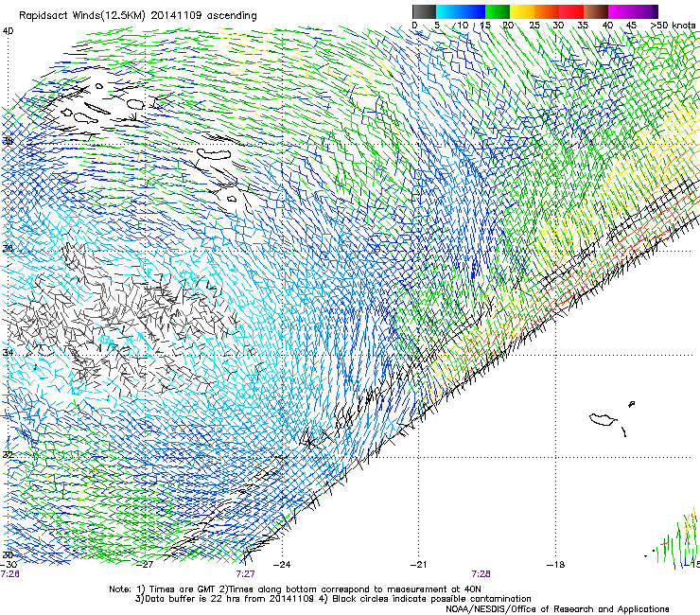Screen dimensions: 700x615
Task: Click the Madeira island outline
Action: 603,419
